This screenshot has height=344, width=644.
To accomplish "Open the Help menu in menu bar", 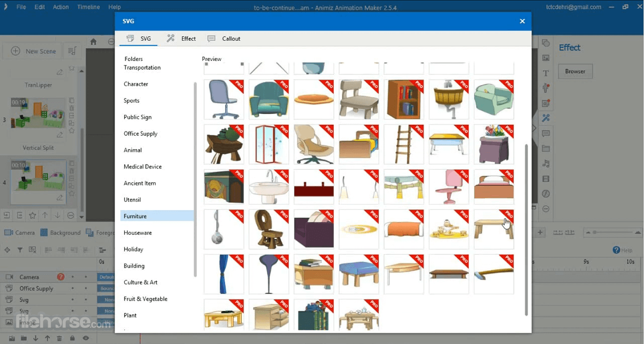I will point(115,7).
